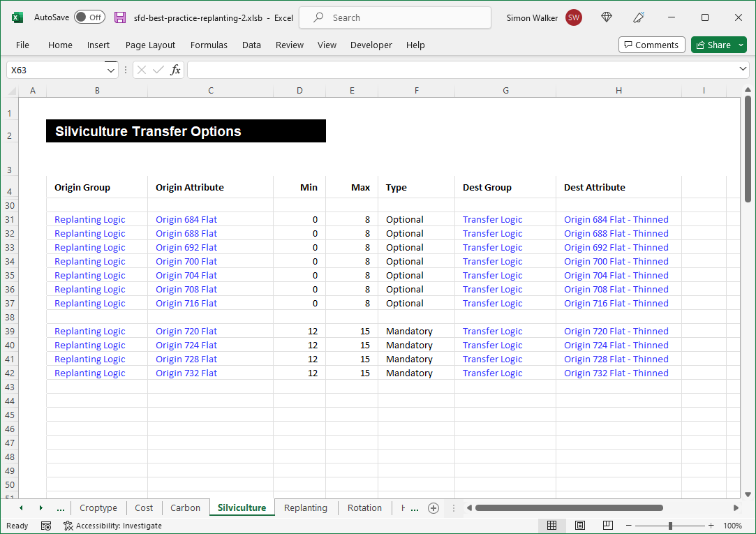This screenshot has width=756, height=534.
Task: Switch to the Carbon sheet tab
Action: point(185,508)
